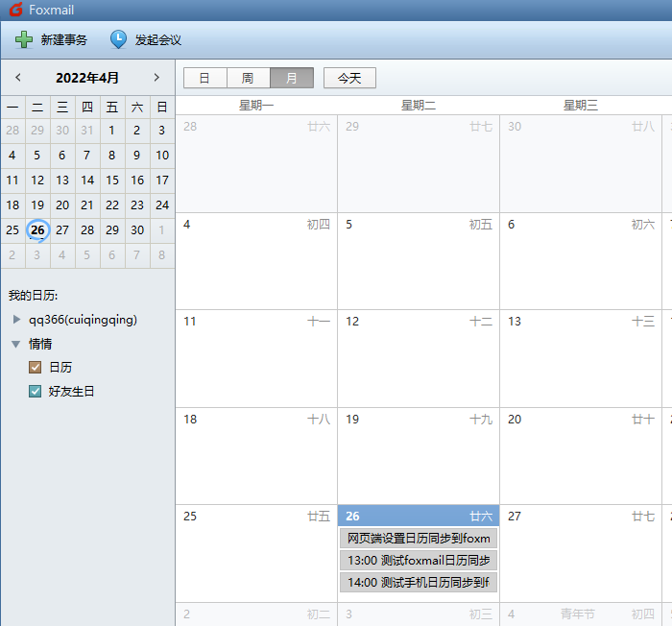Click the blue clock Start Meeting icon
672x626 pixels.
tap(117, 39)
